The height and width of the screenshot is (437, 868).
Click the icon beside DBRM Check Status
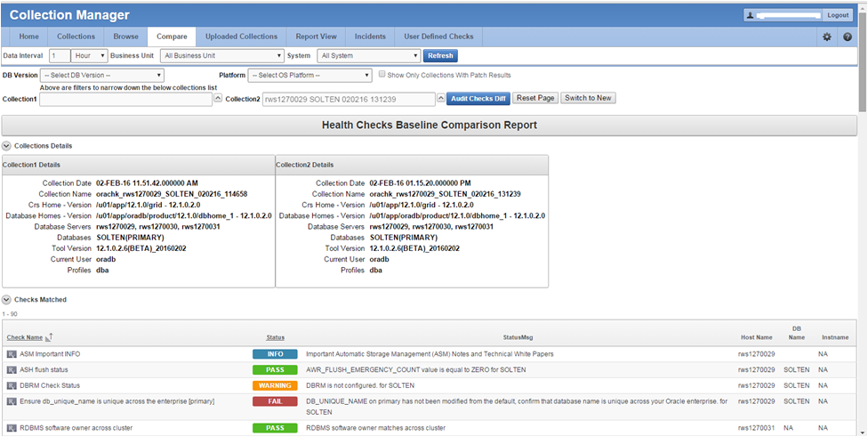pyautogui.click(x=12, y=386)
